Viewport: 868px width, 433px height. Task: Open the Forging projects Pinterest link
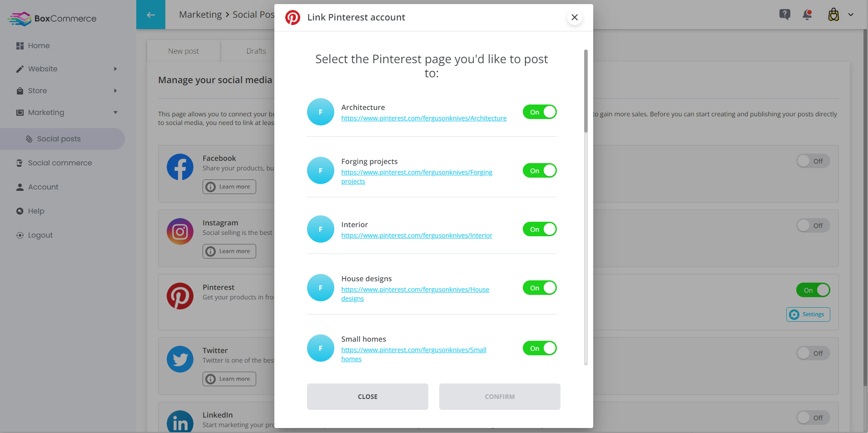point(417,177)
